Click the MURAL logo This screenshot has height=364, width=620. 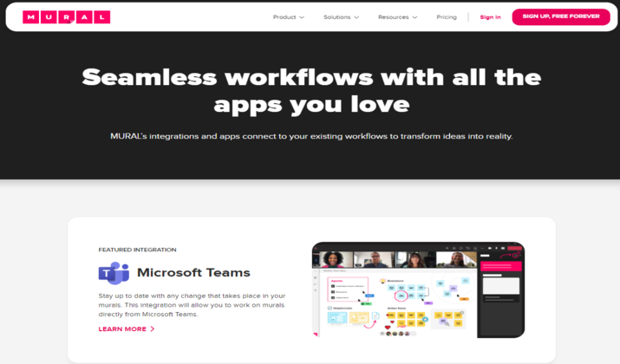click(67, 17)
